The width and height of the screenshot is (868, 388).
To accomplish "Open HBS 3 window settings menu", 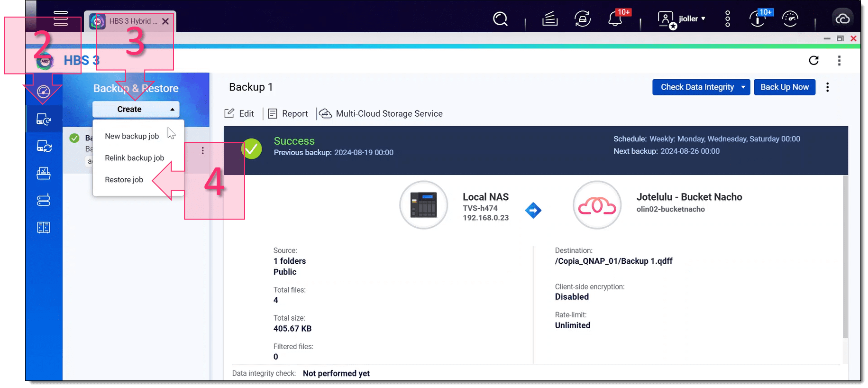I will 839,60.
